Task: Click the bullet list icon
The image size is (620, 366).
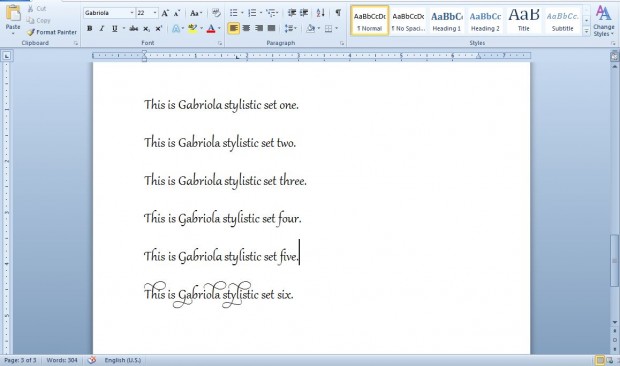Action: coord(234,13)
